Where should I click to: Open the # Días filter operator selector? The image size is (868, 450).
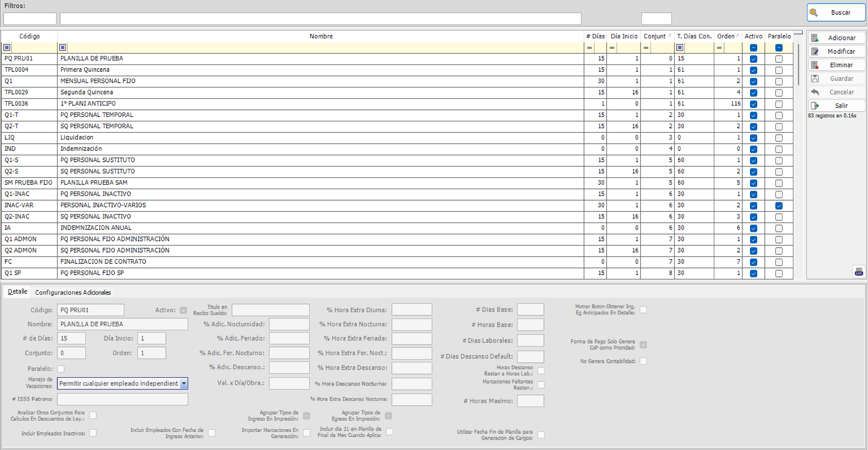tap(589, 47)
